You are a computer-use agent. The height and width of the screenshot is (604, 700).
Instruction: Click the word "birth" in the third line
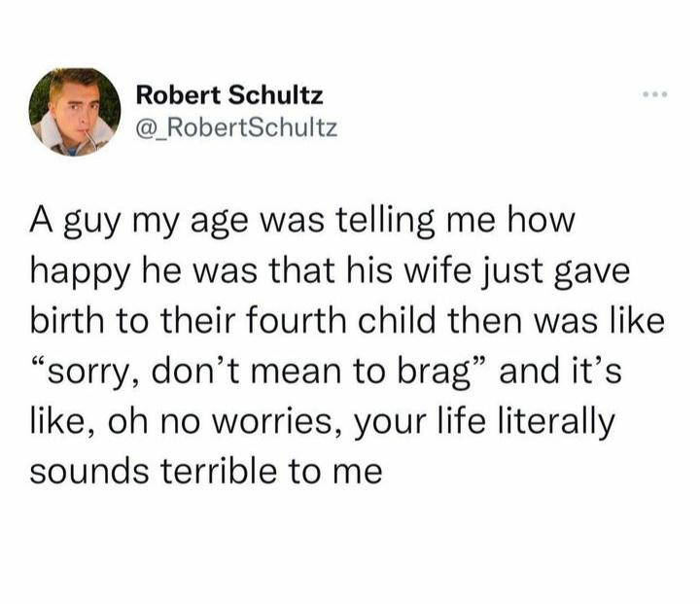67,321
